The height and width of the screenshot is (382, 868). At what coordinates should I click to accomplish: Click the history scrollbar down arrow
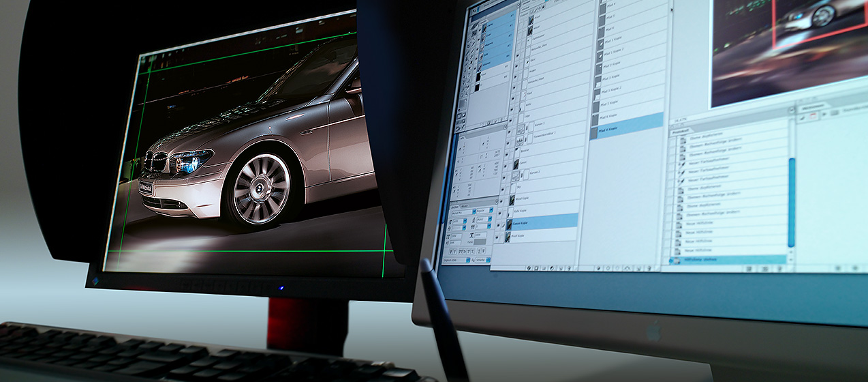tap(791, 259)
